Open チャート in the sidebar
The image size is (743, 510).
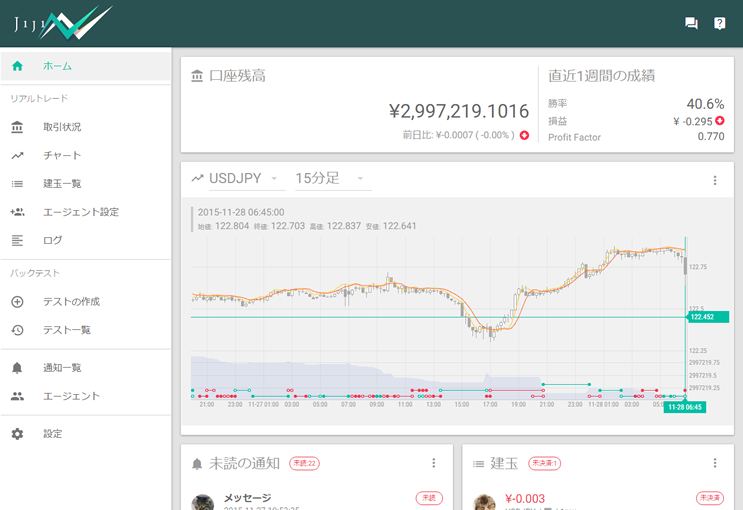85,155
